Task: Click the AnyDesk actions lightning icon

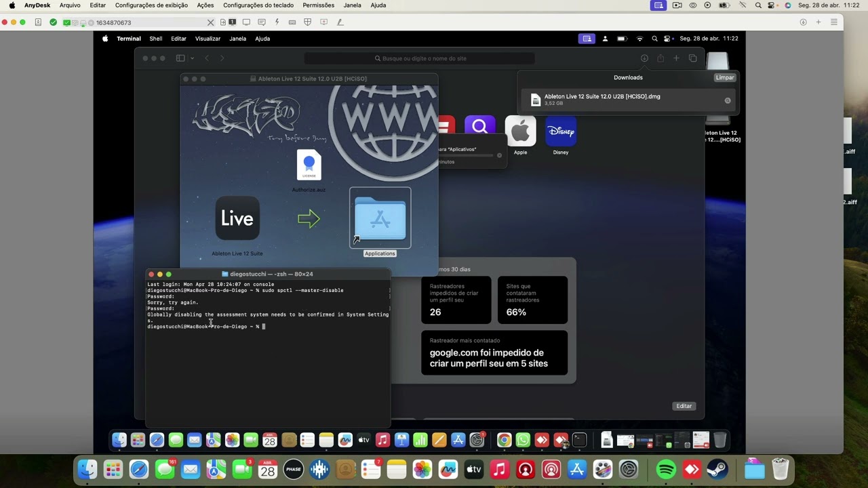Action: tap(277, 22)
